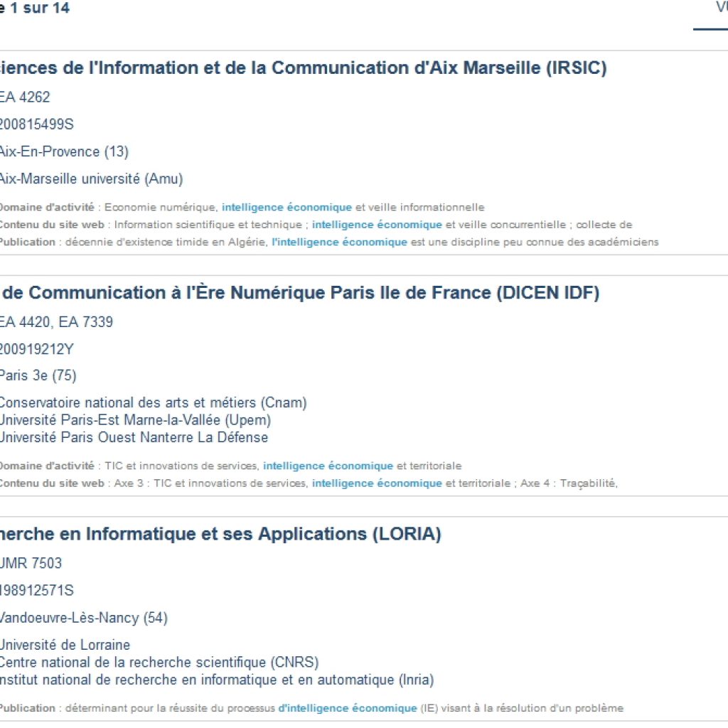Image resolution: width=728 pixels, height=728 pixels.
Task: Open the DICEN IDF lab title link
Action: point(299,293)
